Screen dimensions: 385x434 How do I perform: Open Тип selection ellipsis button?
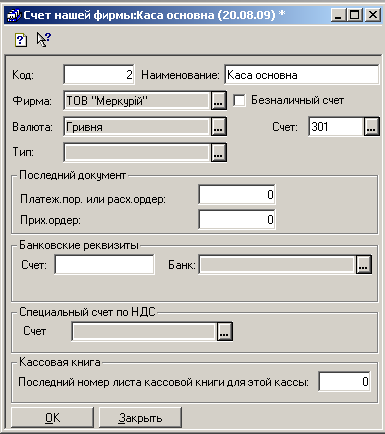(218, 152)
